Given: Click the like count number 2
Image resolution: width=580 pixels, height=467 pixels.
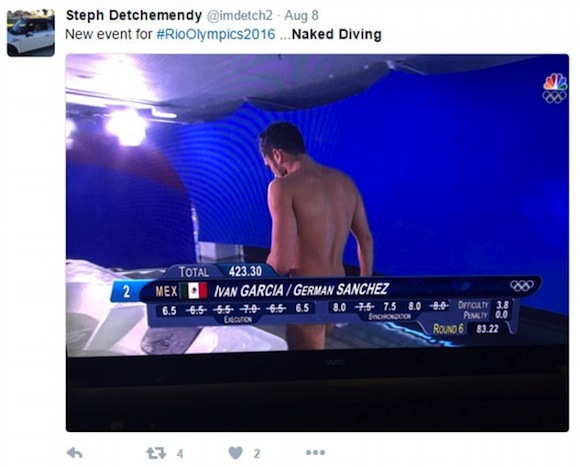Looking at the screenshot, I should (257, 453).
